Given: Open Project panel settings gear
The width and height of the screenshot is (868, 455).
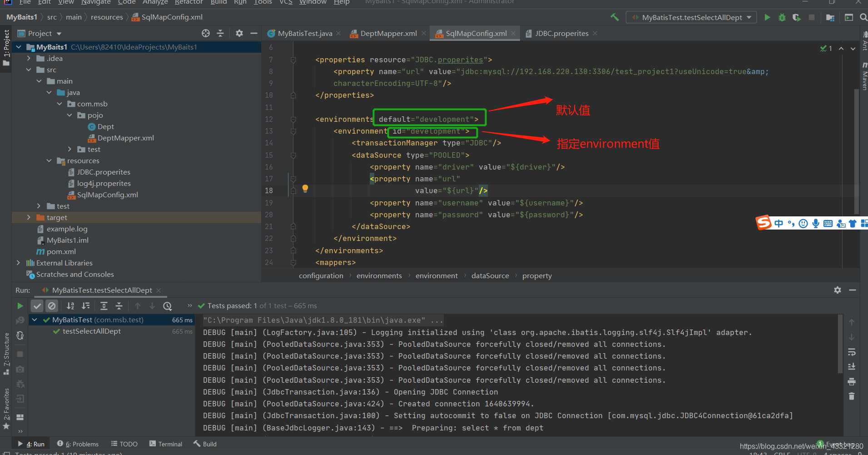Looking at the screenshot, I should click(x=239, y=33).
